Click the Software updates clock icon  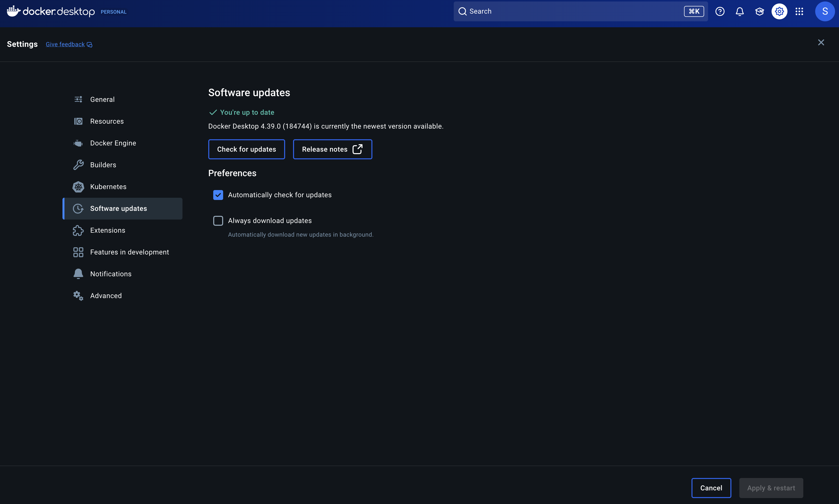(78, 209)
